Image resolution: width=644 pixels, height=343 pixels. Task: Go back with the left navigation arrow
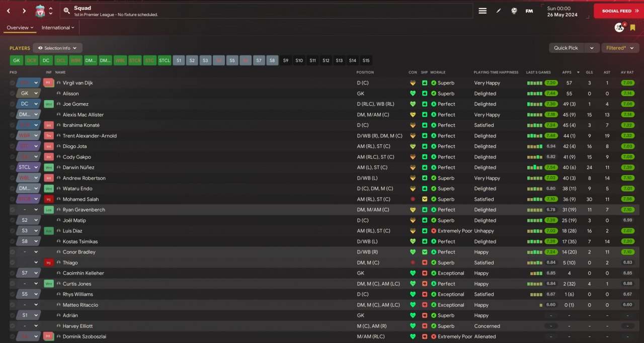tap(9, 11)
